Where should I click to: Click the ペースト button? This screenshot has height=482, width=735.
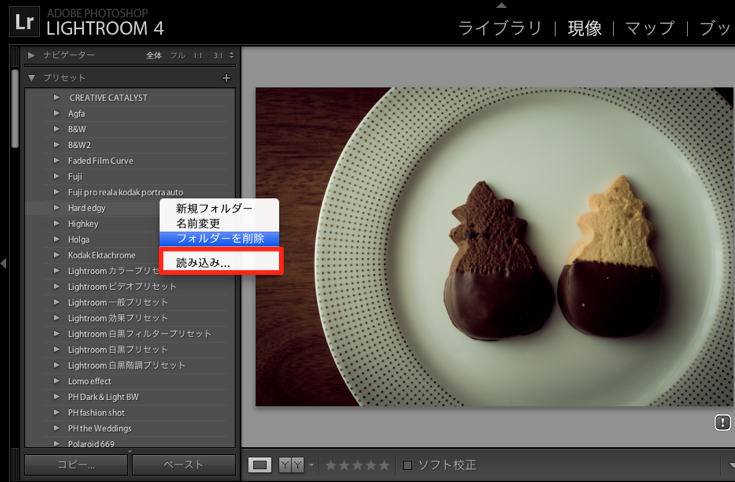coord(184,465)
